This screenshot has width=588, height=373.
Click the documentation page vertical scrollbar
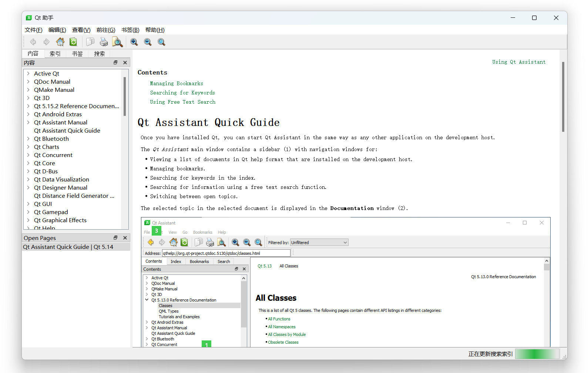563,97
